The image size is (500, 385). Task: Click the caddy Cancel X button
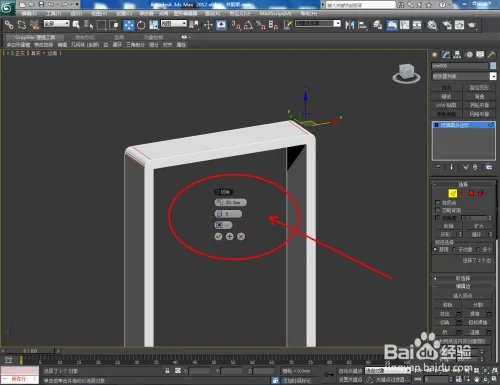[241, 236]
